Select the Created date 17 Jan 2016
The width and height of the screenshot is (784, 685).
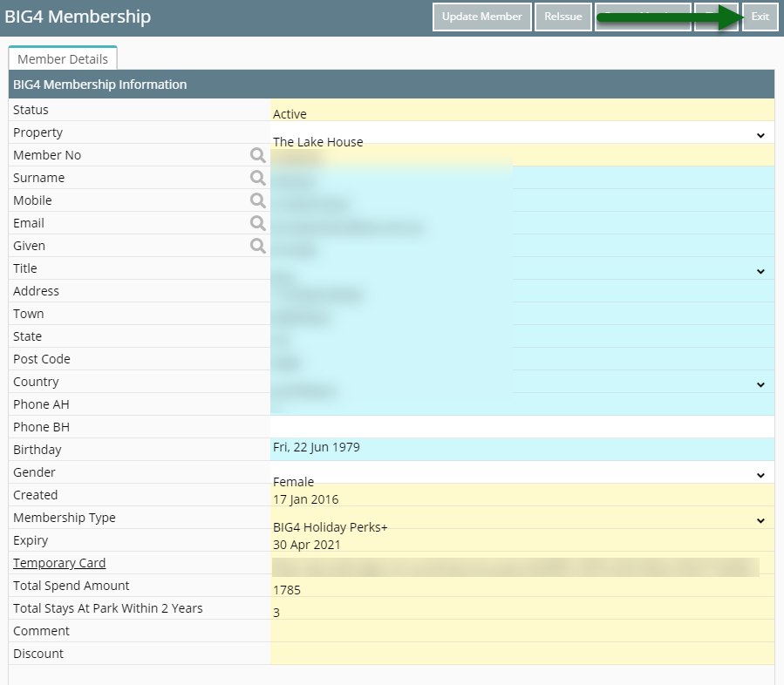click(522, 495)
